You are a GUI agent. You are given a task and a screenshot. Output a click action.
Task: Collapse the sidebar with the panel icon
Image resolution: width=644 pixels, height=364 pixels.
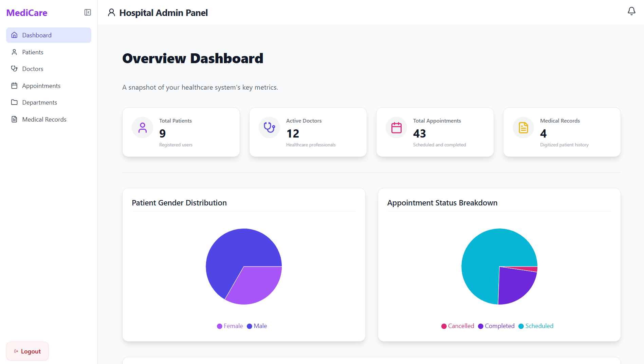[88, 13]
